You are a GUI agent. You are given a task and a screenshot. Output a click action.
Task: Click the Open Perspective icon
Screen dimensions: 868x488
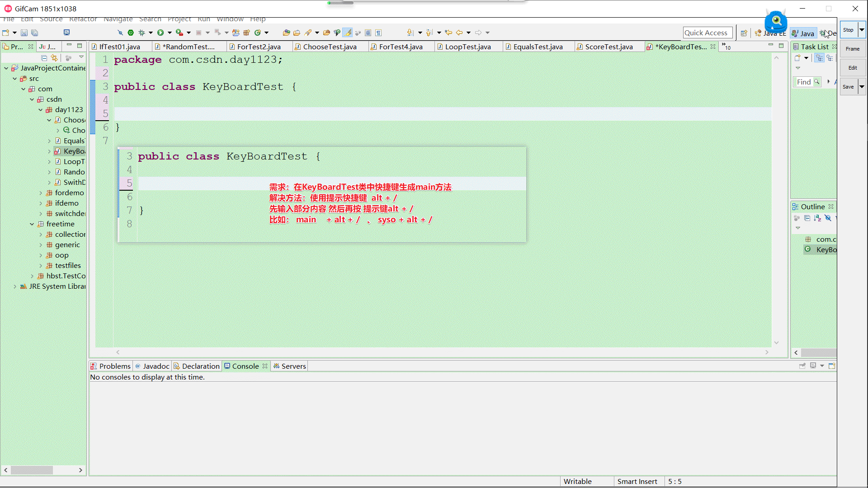coord(744,33)
